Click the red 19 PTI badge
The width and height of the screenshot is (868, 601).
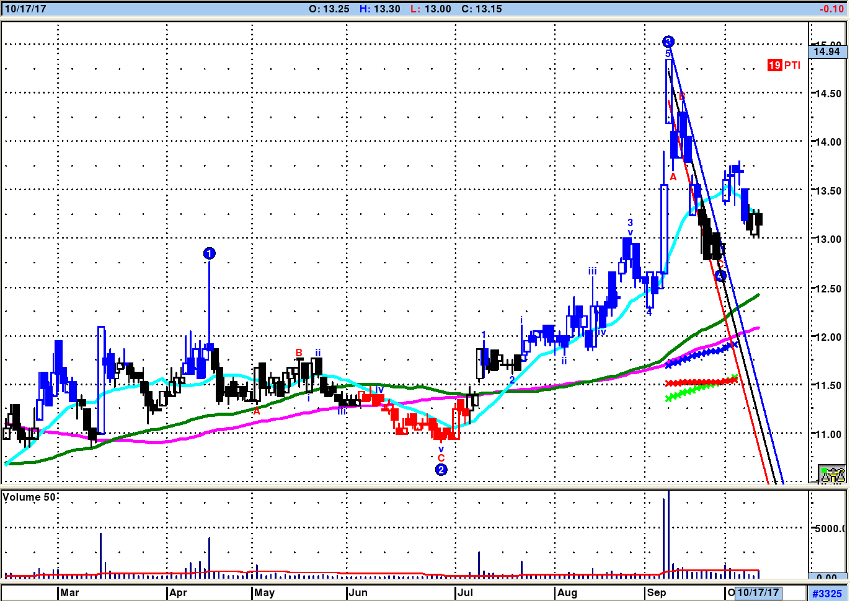tap(784, 65)
